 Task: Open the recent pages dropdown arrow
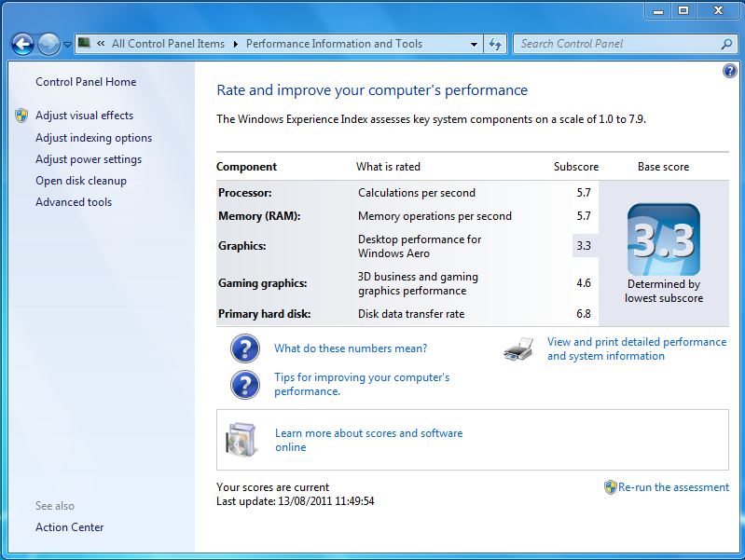pos(67,45)
